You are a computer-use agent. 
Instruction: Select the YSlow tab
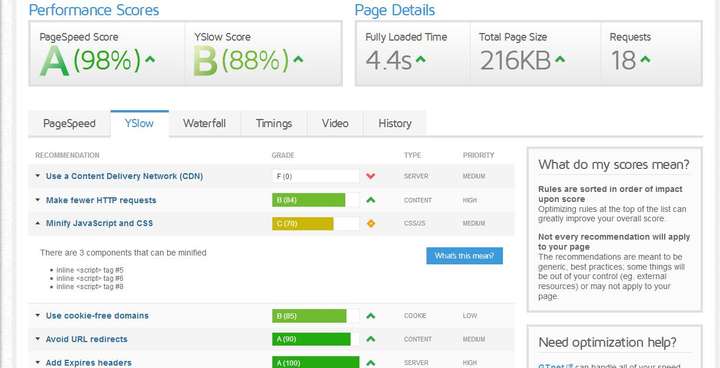139,124
